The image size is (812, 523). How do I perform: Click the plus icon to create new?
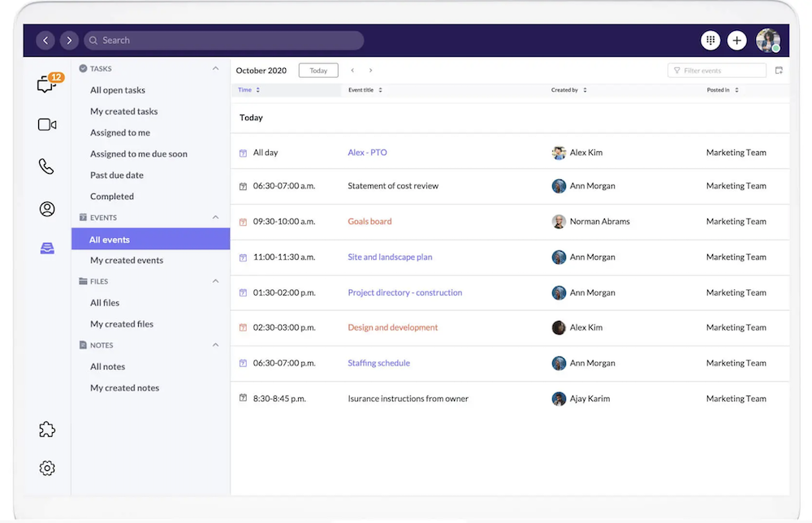point(736,40)
